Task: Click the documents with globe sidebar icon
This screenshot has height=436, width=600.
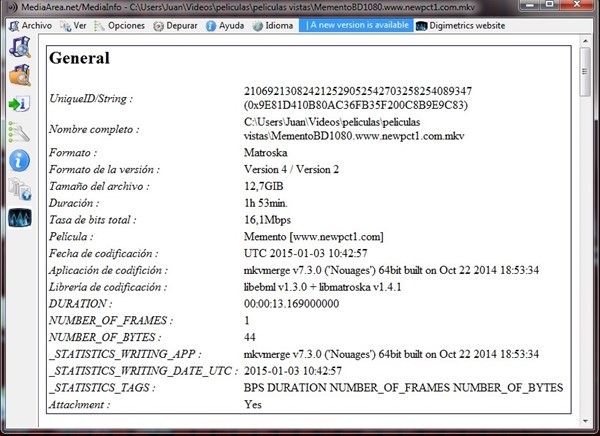Action: point(20,189)
